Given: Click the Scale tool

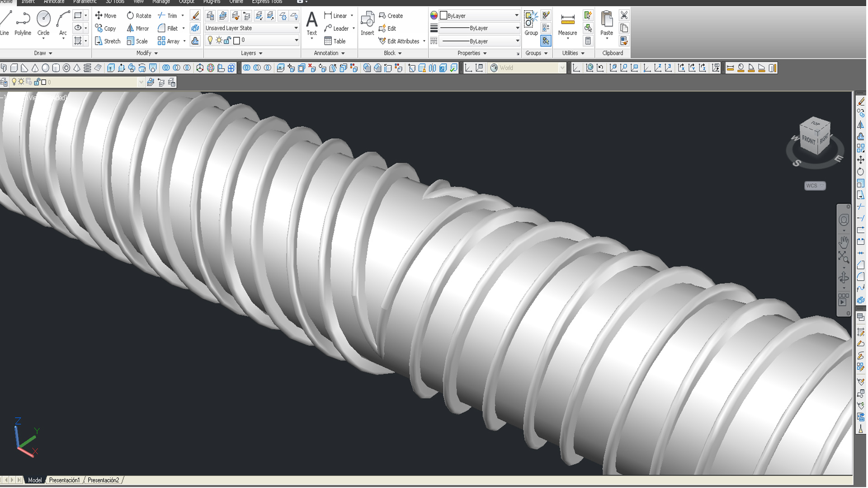Looking at the screenshot, I should [137, 41].
